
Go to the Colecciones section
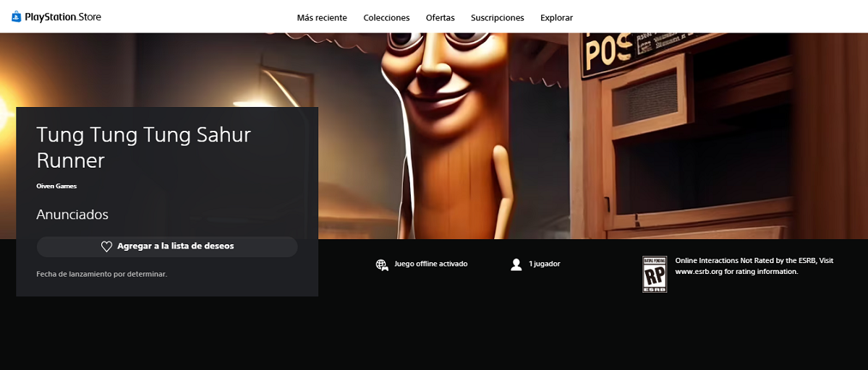click(386, 17)
